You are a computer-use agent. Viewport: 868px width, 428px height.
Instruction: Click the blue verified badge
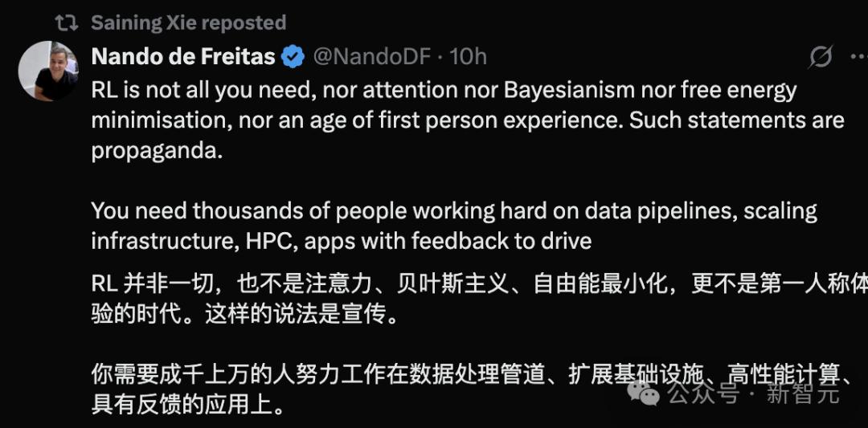point(293,56)
